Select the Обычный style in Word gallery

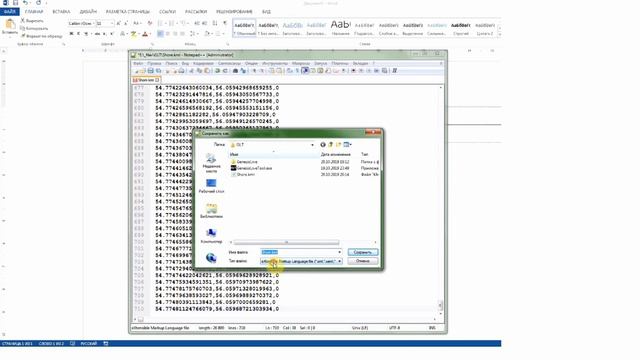pyautogui.click(x=244, y=28)
